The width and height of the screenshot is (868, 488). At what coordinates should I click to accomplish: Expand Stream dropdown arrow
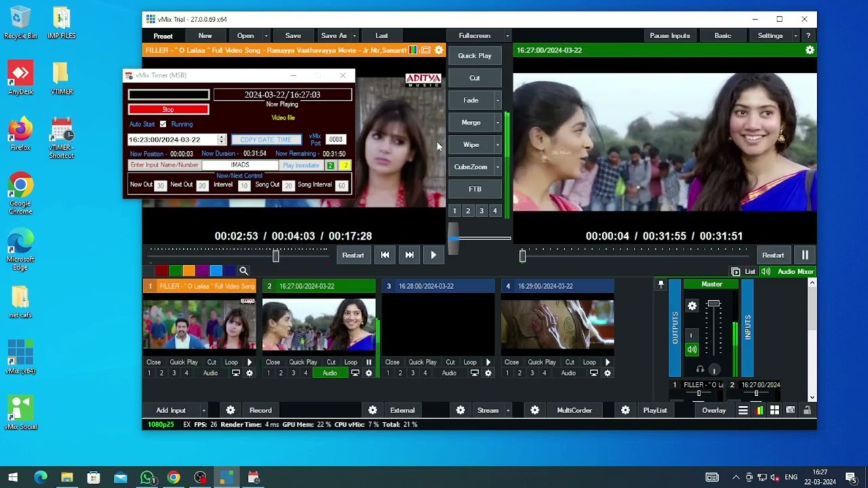click(x=507, y=410)
